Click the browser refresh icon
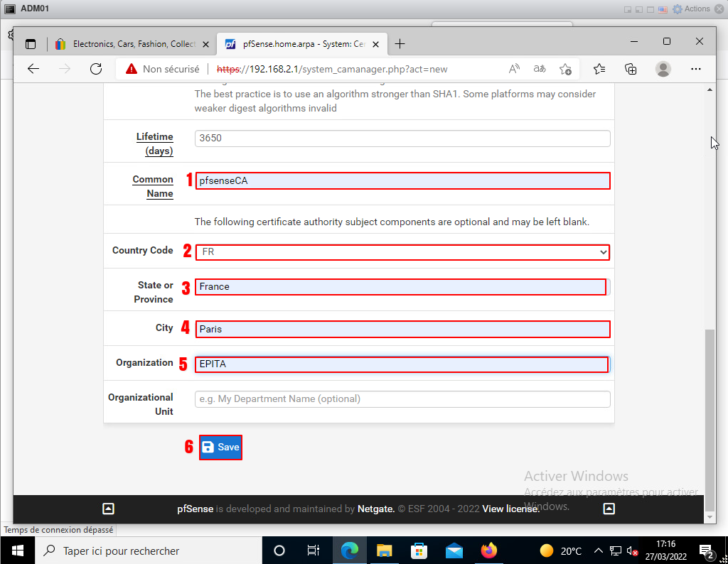 click(x=96, y=69)
